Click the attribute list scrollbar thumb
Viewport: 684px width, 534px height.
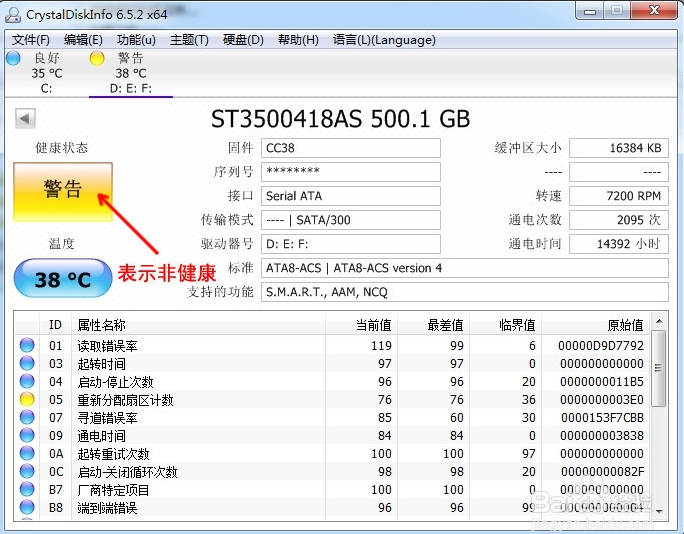[659, 368]
